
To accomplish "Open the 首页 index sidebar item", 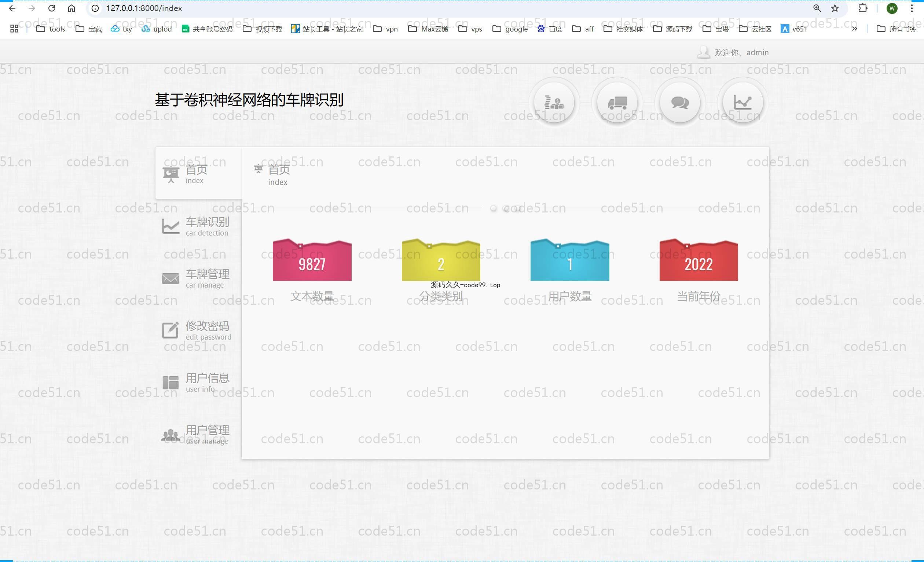I will [x=198, y=173].
